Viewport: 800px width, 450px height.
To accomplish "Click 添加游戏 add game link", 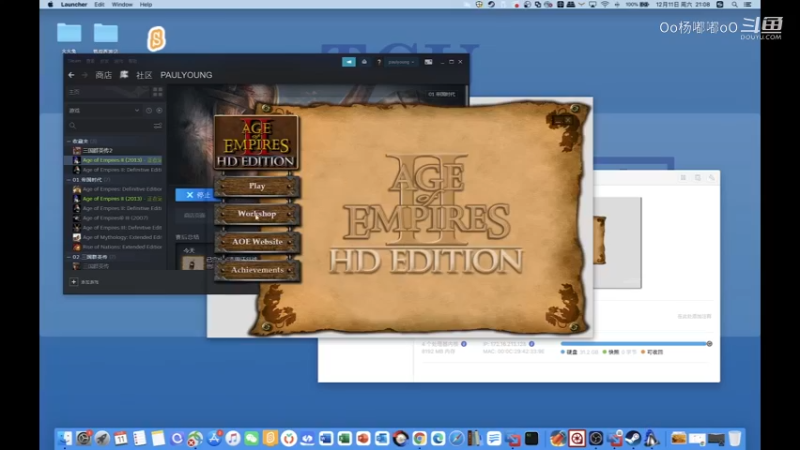I will 90,282.
